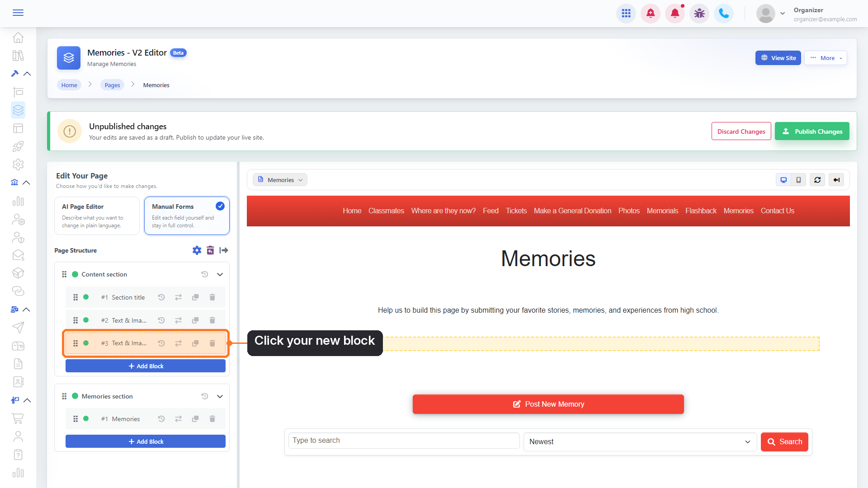Image resolution: width=868 pixels, height=488 pixels.
Task: Toggle green status dot of Memories section
Action: pos(75,396)
